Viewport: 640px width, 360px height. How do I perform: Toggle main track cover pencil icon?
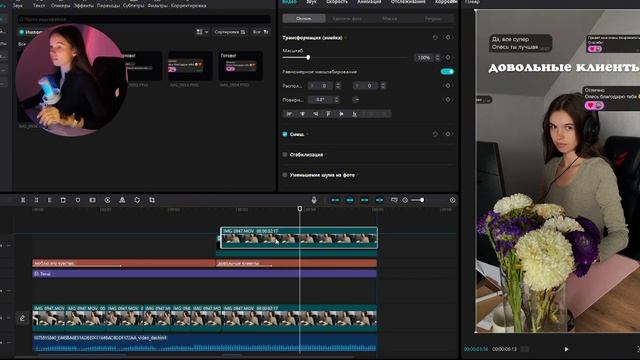22,318
